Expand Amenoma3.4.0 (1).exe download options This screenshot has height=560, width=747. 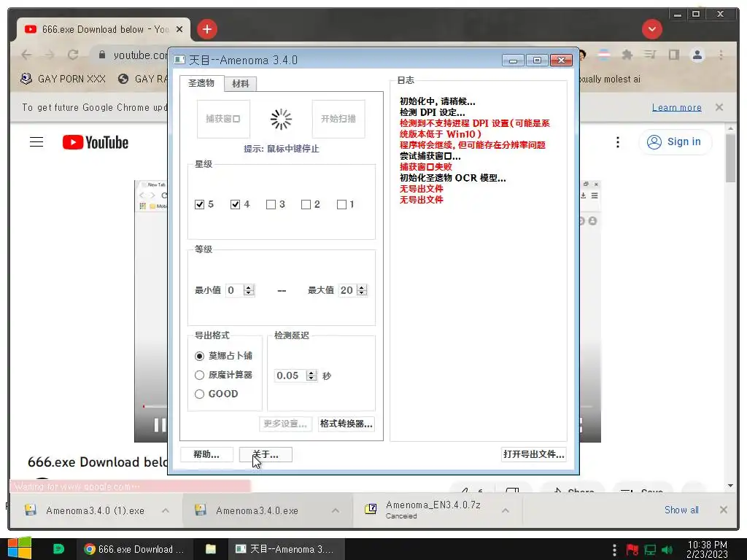[166, 510]
